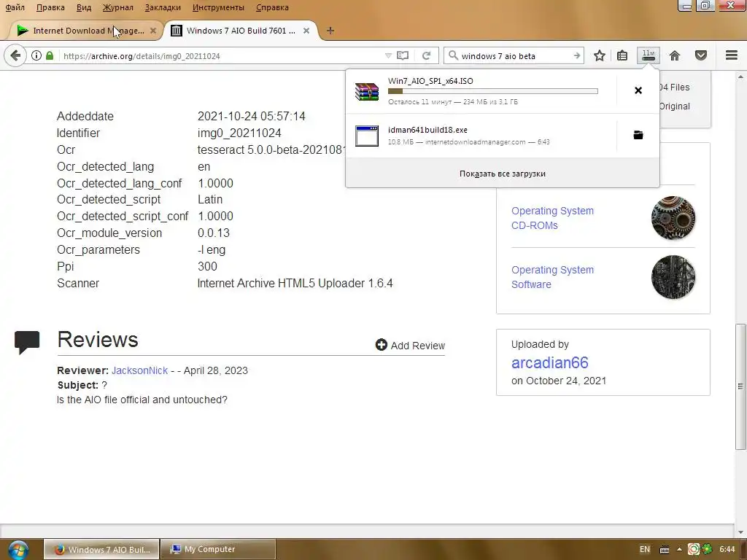Click the Add Review plus icon

381,345
